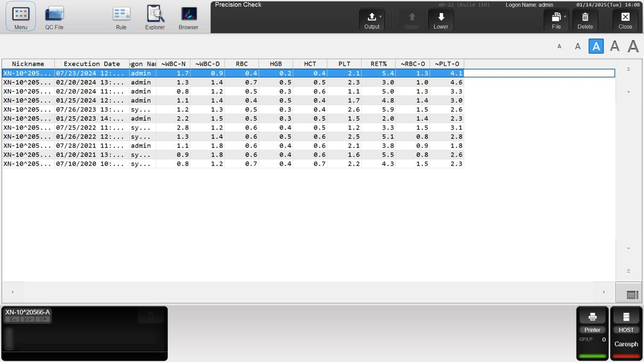Select the row dated 07/26/2023
644x362 pixels.
(x=233, y=110)
